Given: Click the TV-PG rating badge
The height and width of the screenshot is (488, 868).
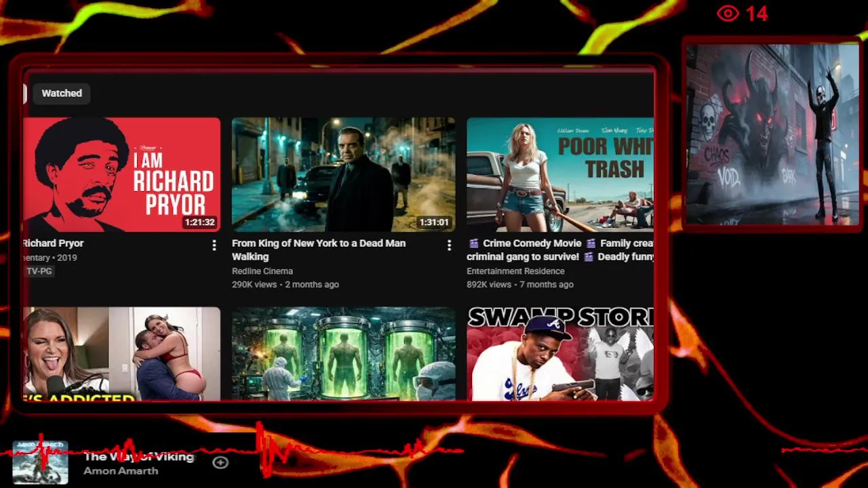Looking at the screenshot, I should 39,271.
